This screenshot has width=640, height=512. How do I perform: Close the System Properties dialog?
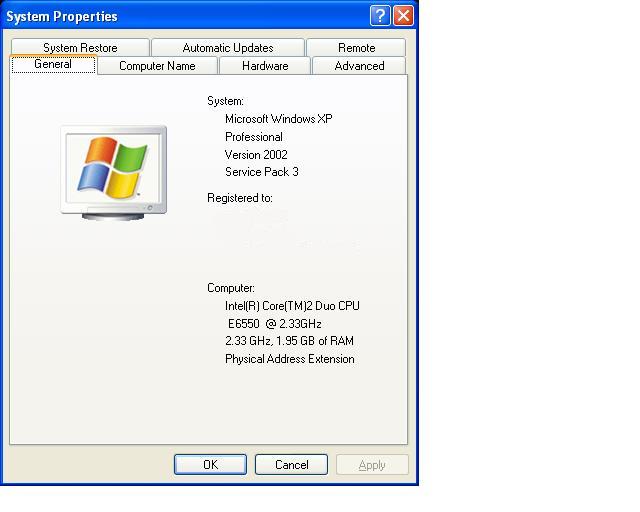[403, 16]
